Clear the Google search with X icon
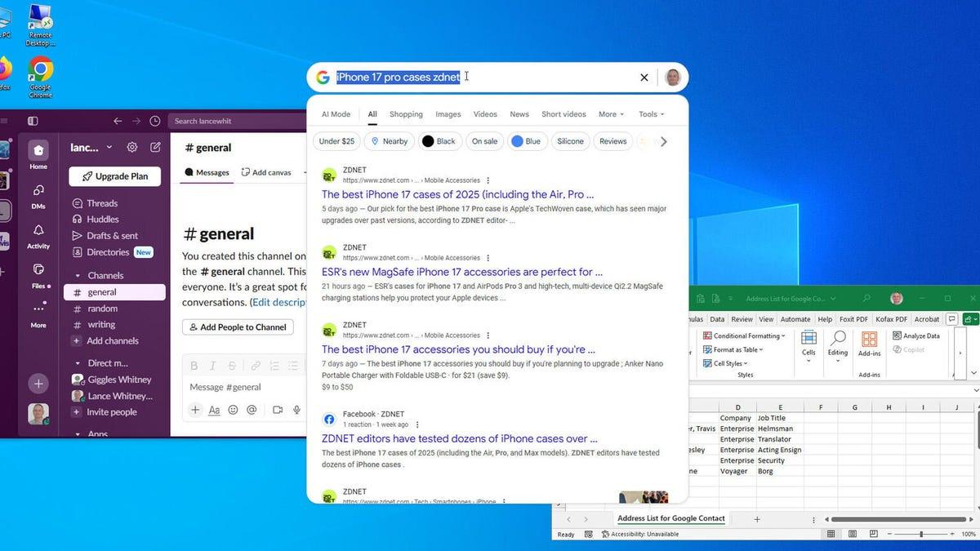Viewport: 980px width, 551px height. tap(644, 78)
